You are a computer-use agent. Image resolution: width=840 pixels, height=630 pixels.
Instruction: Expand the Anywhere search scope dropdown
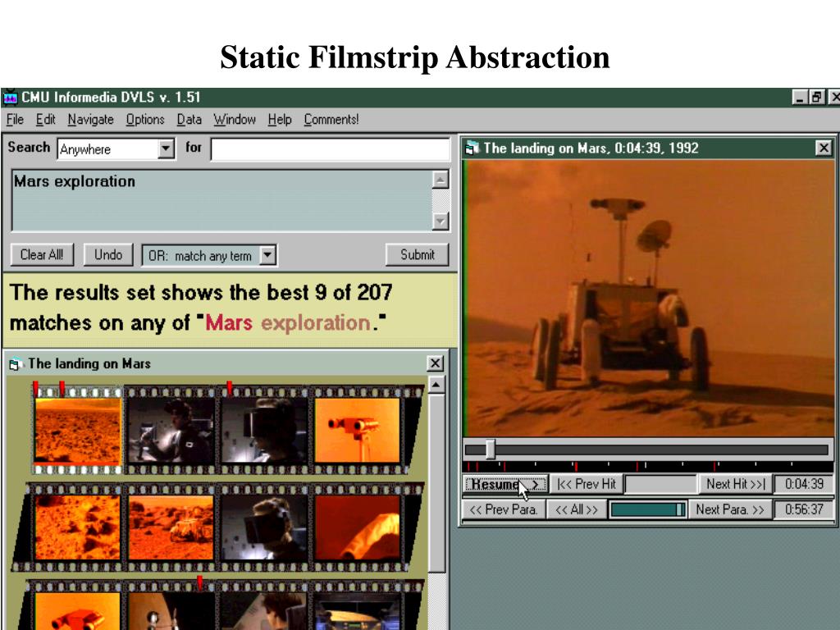(166, 148)
